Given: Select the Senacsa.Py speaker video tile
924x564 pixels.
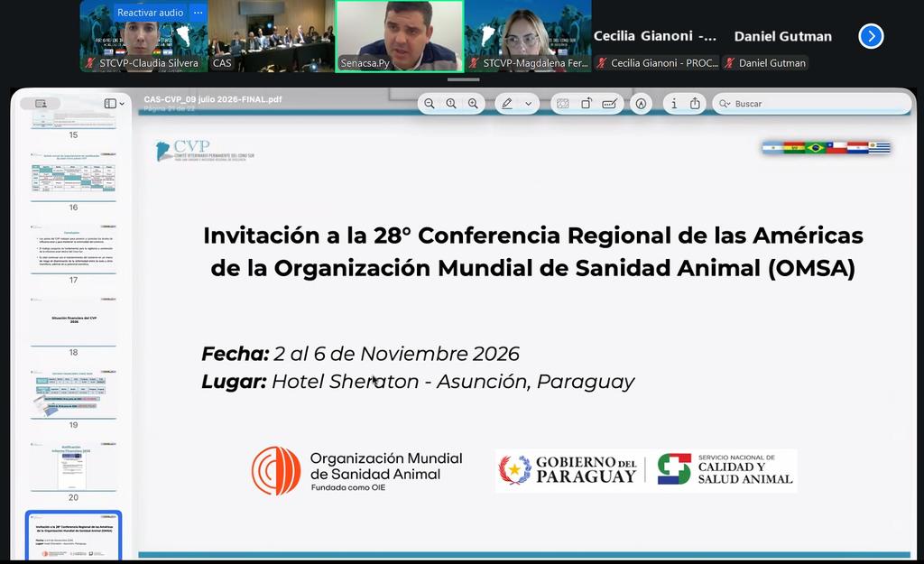Looking at the screenshot, I should [400, 36].
